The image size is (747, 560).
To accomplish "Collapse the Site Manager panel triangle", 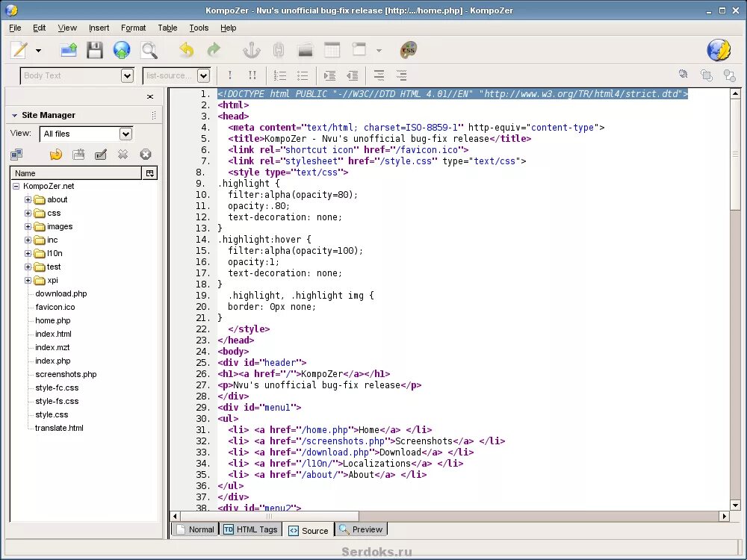I will [x=14, y=115].
